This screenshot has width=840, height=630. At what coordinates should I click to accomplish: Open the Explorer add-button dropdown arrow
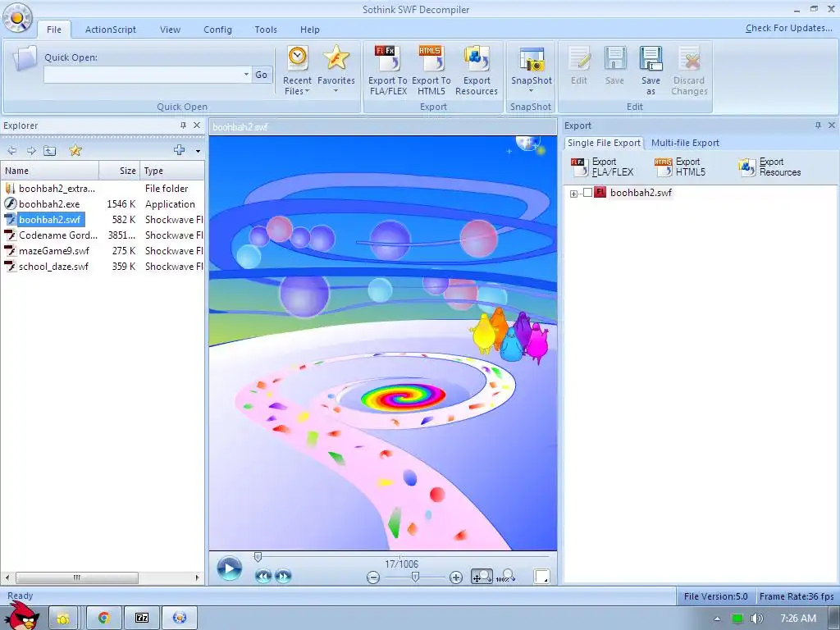tap(198, 151)
